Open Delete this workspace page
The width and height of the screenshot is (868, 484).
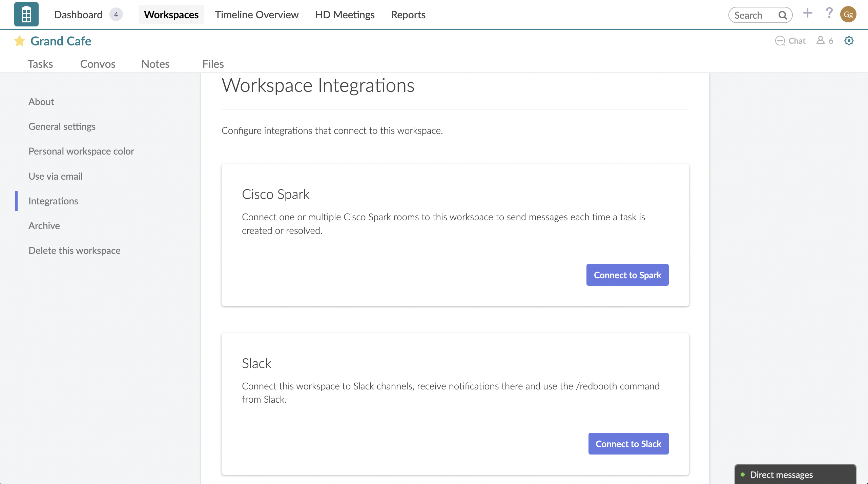(75, 250)
